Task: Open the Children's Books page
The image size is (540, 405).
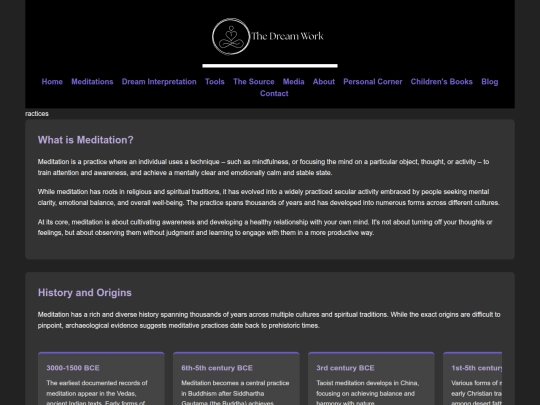Action: pos(442,82)
